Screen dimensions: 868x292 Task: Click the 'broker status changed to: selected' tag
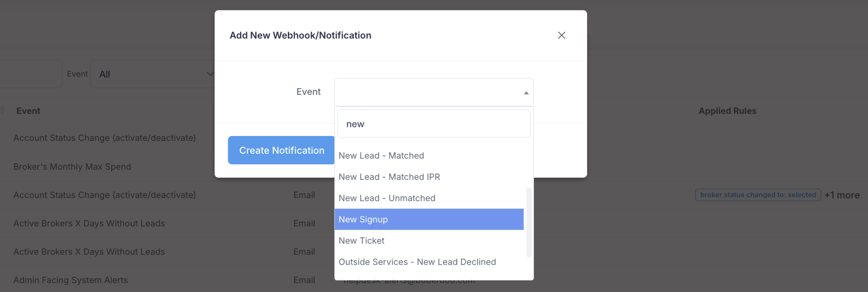[758, 195]
